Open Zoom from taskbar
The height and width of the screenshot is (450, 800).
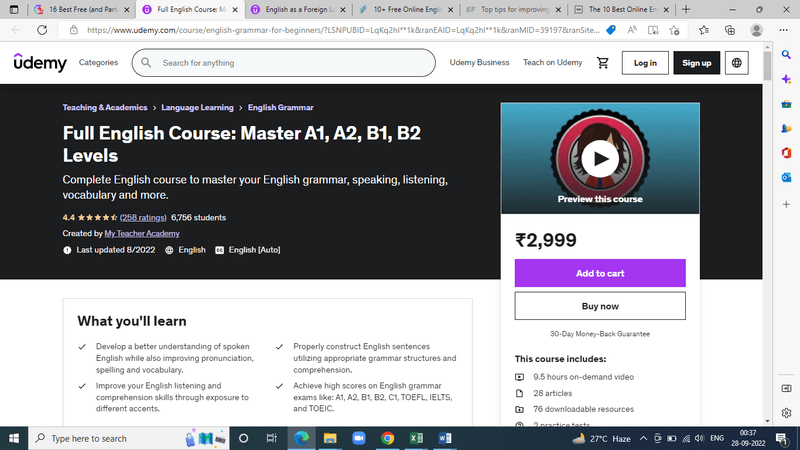[359, 438]
